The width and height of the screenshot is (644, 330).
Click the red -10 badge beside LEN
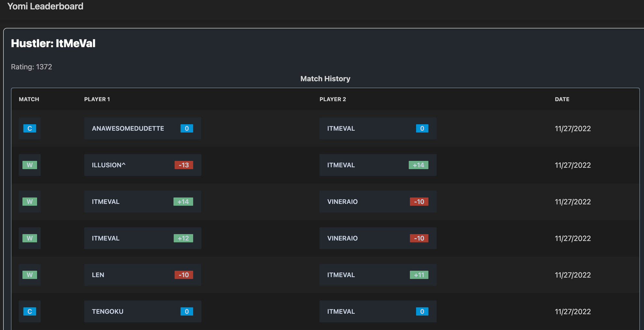pos(184,275)
